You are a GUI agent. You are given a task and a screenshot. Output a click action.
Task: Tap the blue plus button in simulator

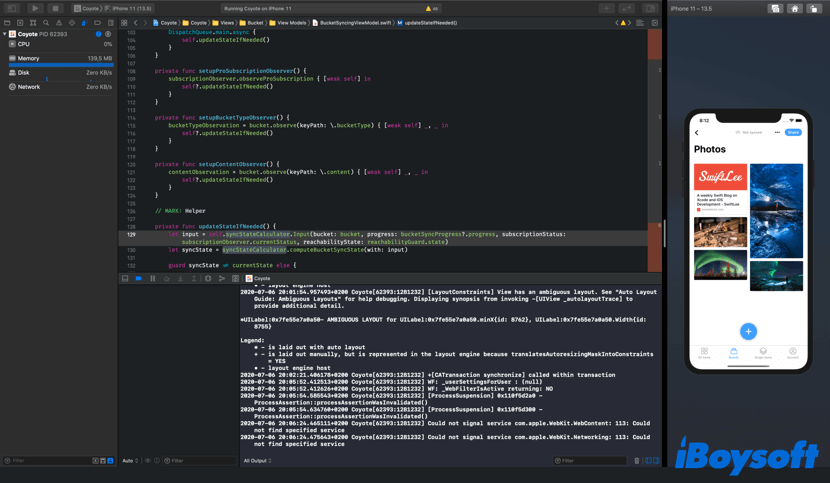748,331
